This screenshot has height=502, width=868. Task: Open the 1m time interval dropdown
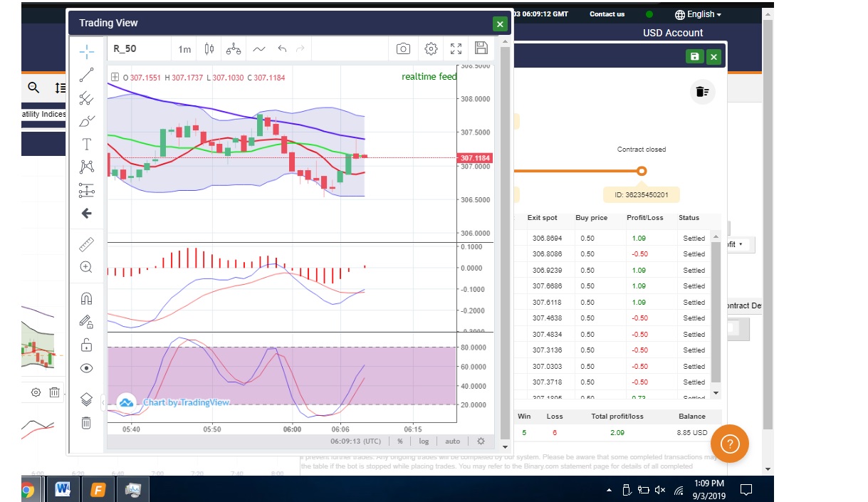click(x=184, y=49)
